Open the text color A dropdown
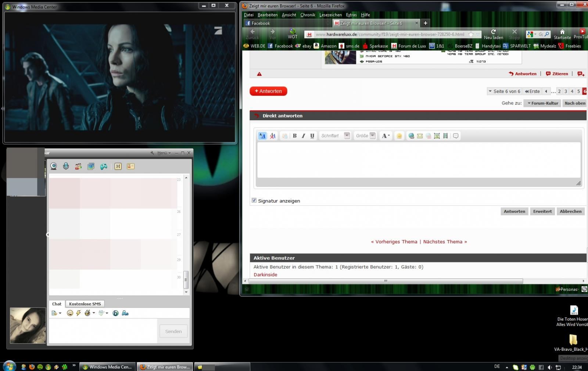This screenshot has height=371, width=588. [x=386, y=136]
